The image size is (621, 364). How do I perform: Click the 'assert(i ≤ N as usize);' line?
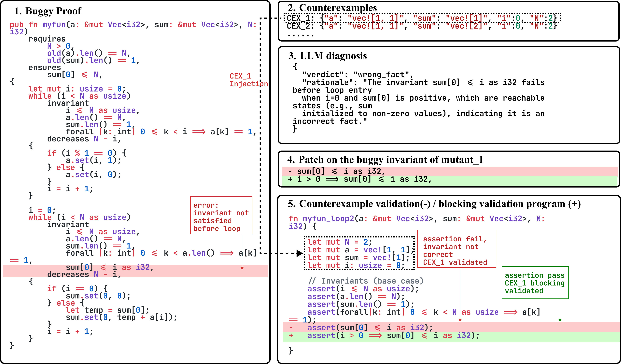(363, 289)
